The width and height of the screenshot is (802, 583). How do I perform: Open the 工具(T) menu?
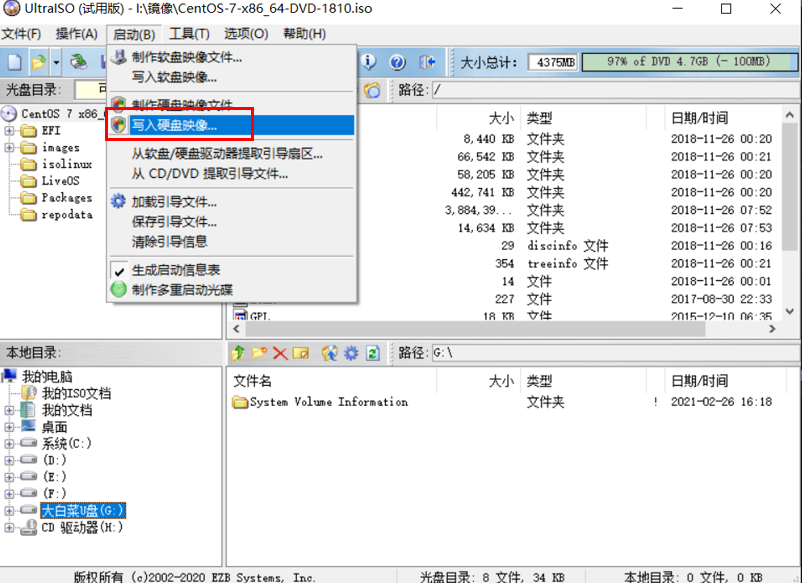click(x=189, y=34)
